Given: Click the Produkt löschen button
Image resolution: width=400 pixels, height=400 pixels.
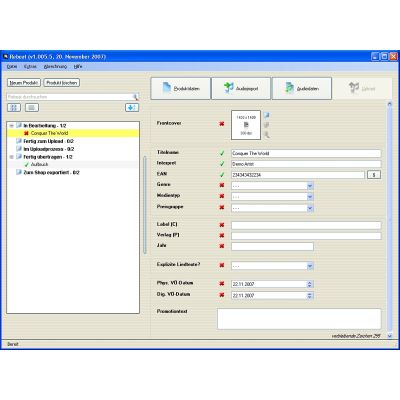Looking at the screenshot, I should [62, 83].
